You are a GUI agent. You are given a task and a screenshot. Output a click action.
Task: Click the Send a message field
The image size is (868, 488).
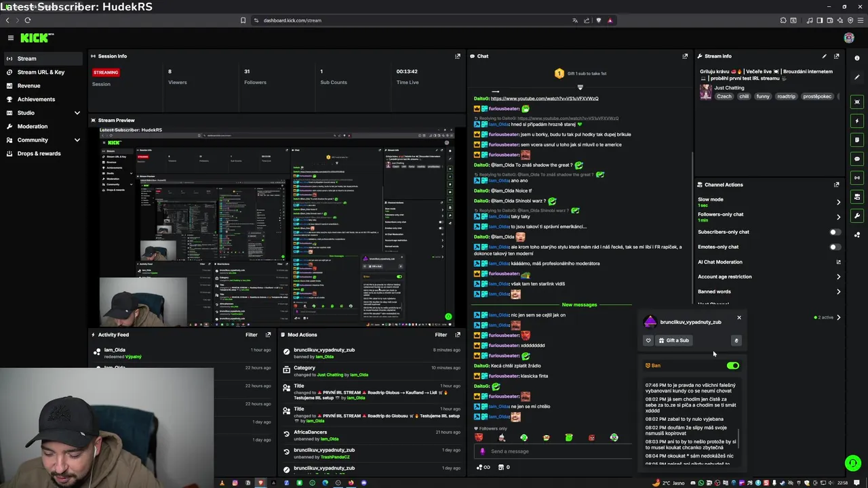(553, 451)
